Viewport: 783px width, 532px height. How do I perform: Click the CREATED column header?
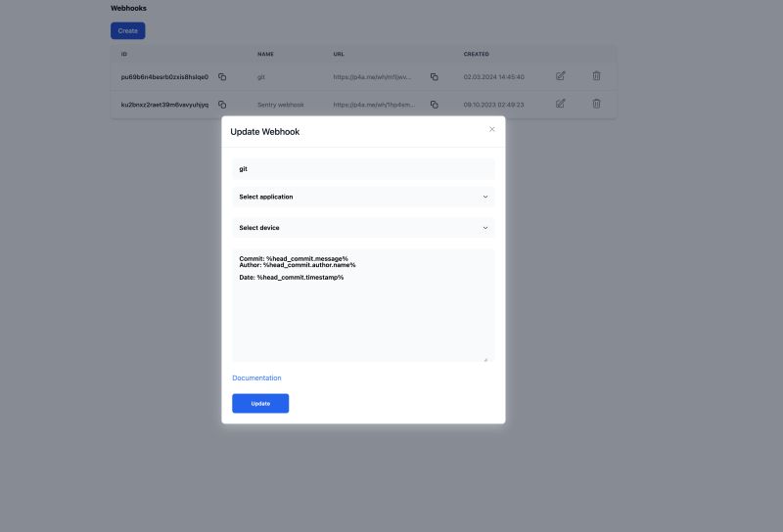pos(477,54)
